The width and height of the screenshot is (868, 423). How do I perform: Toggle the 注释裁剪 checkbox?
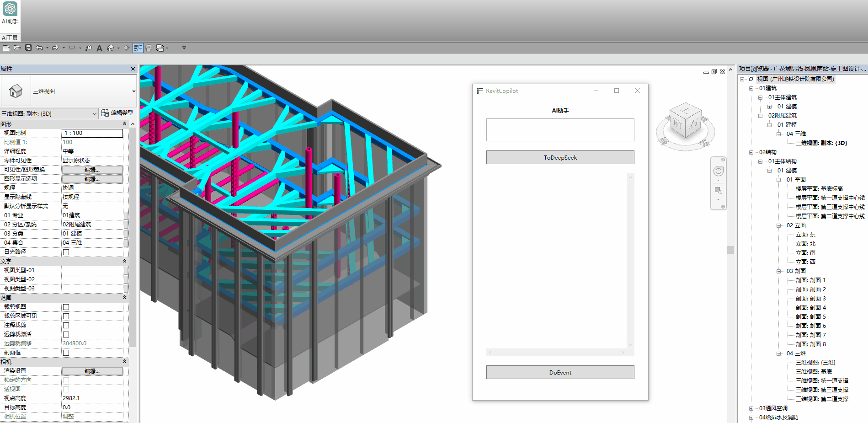(66, 325)
